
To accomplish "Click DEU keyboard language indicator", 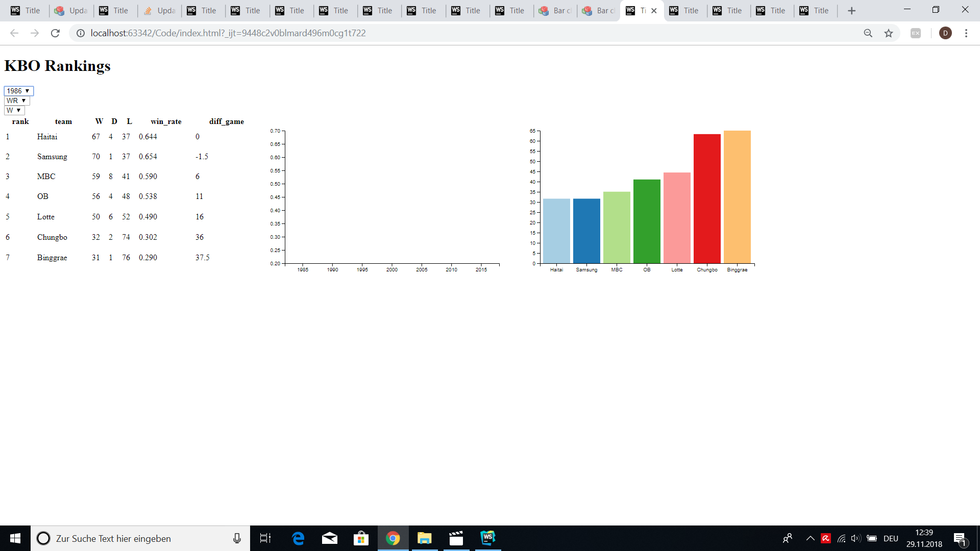I will [x=891, y=538].
